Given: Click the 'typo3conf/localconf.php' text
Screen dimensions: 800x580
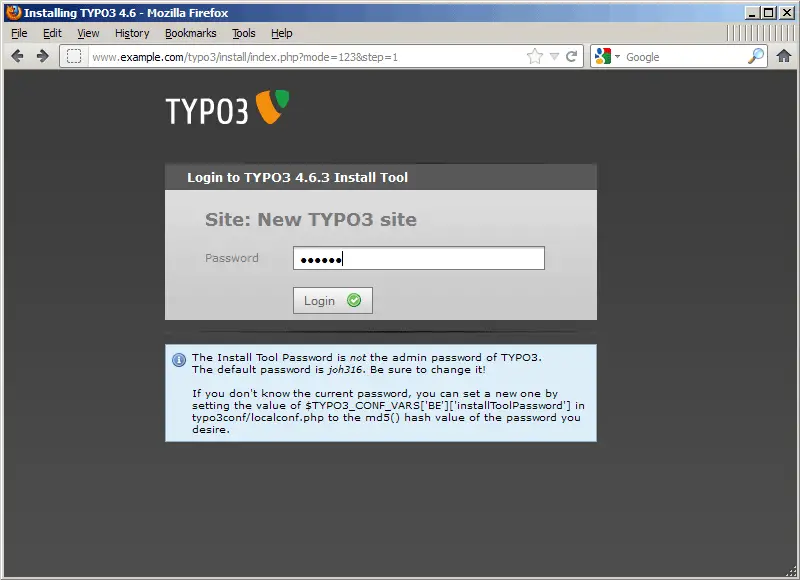Looking at the screenshot, I should click(258, 417).
